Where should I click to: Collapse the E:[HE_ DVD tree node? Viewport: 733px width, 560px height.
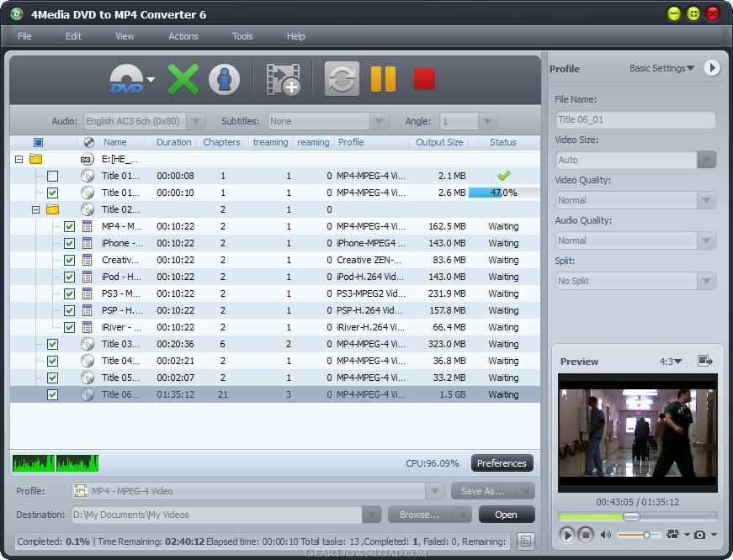tap(19, 159)
